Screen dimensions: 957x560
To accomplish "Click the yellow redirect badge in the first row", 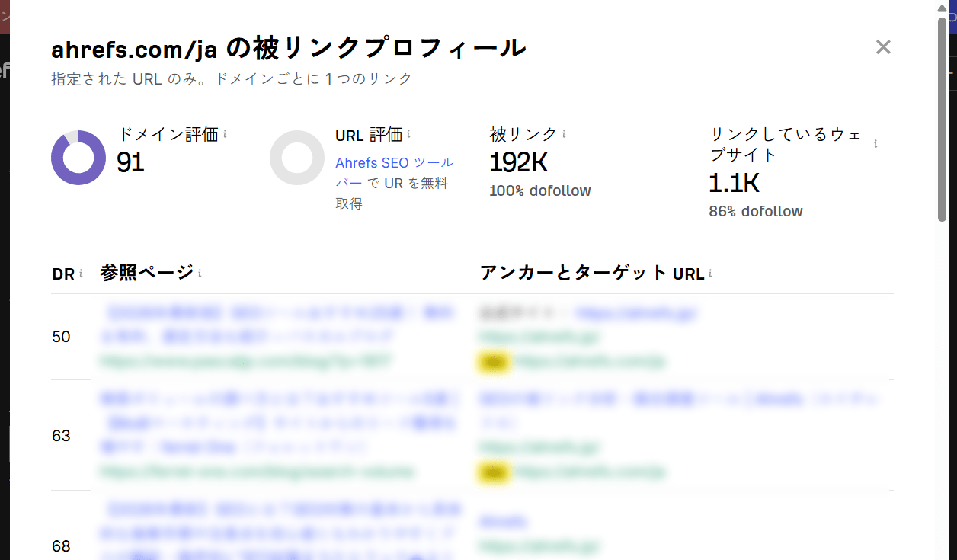I will pos(493,362).
